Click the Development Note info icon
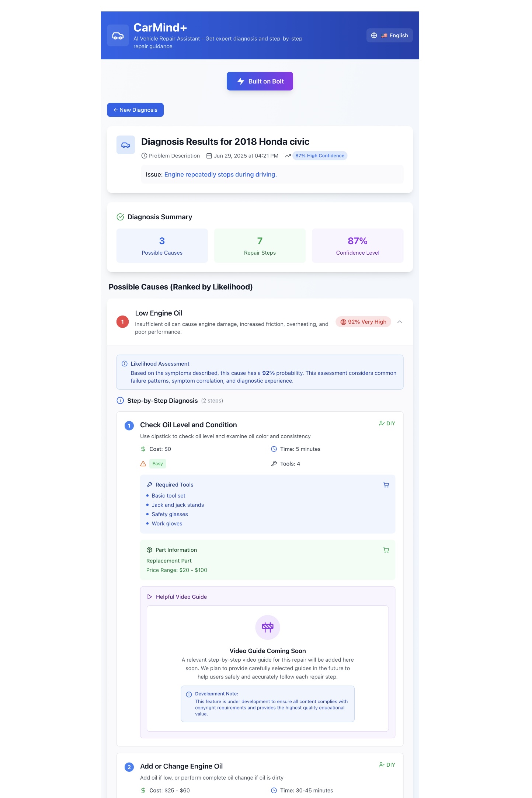 point(189,694)
